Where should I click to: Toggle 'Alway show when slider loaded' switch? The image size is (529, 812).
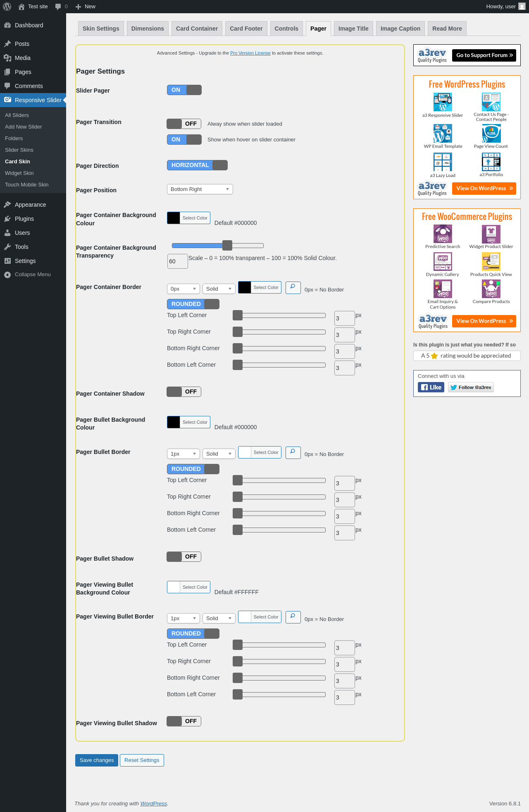184,124
